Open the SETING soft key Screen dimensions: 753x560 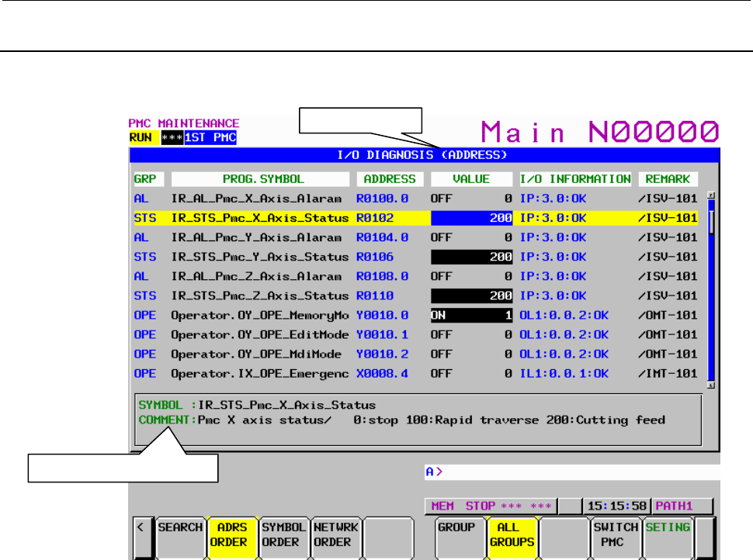(x=667, y=538)
